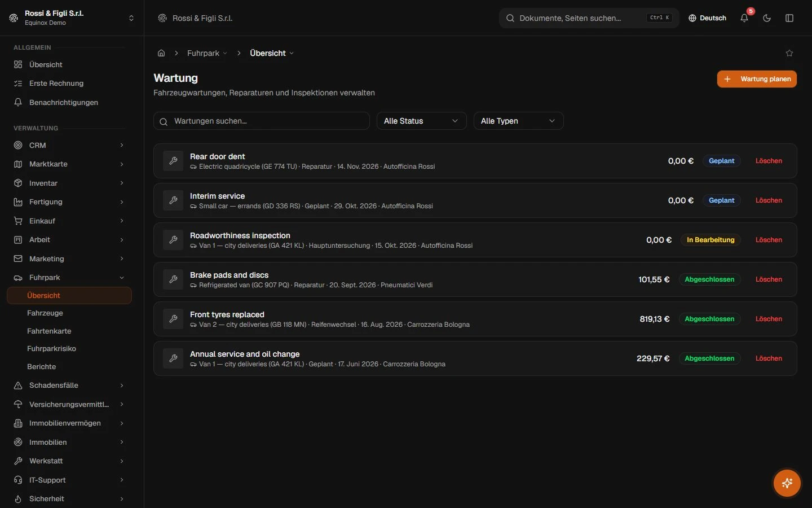Open the Alle Typen filter dropdown
Screen dimensions: 812x508
(518, 121)
